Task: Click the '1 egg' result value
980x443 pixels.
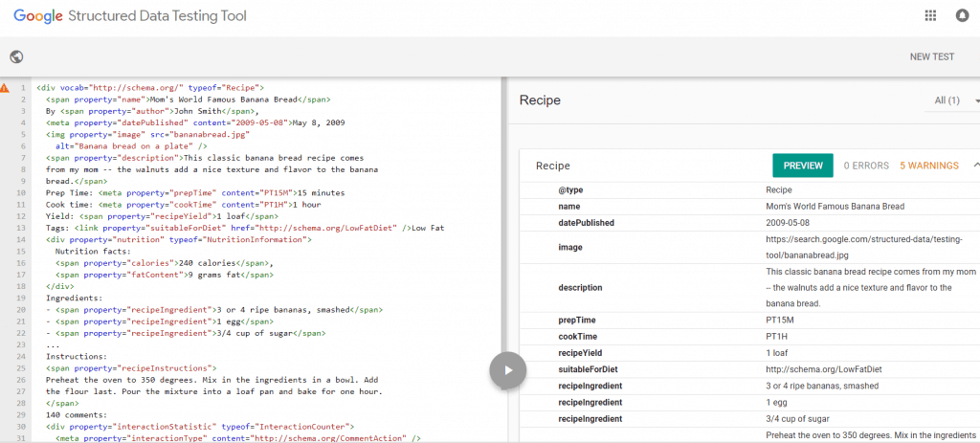Action: (x=775, y=402)
